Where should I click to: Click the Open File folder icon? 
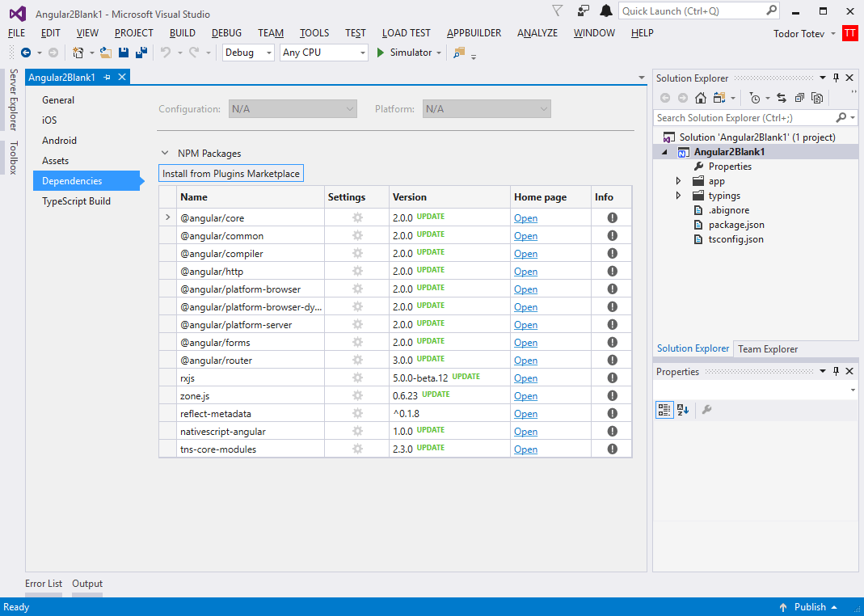[106, 53]
